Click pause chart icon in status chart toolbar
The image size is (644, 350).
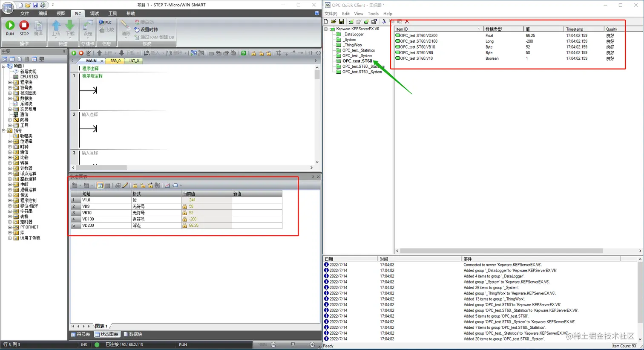coord(108,185)
